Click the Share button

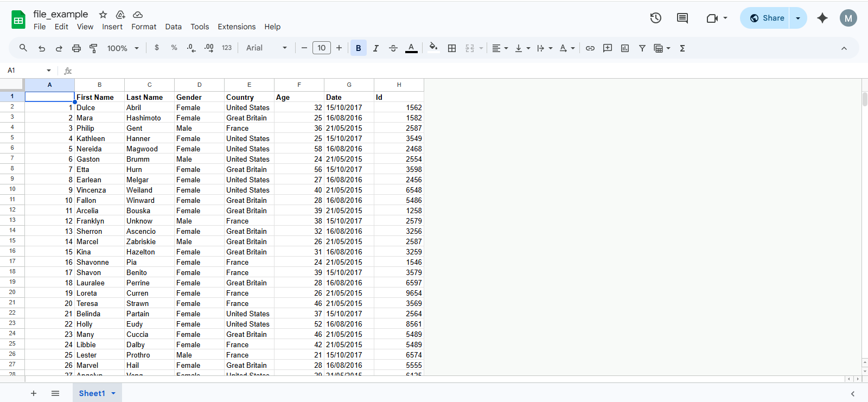click(765, 18)
